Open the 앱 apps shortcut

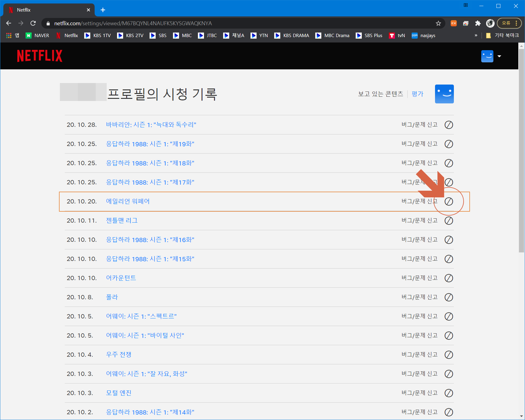[x=12, y=36]
